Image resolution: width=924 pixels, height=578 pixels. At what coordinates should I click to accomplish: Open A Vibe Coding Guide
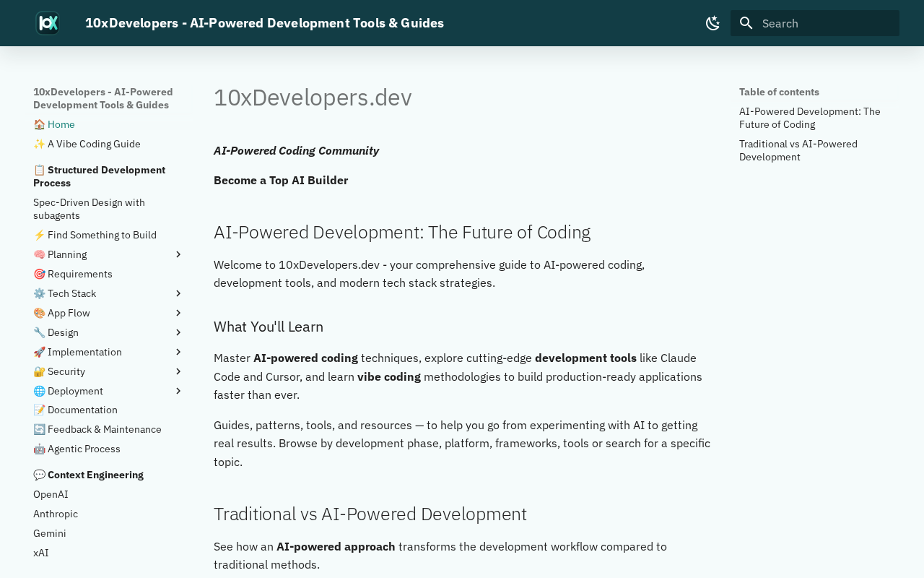click(93, 144)
